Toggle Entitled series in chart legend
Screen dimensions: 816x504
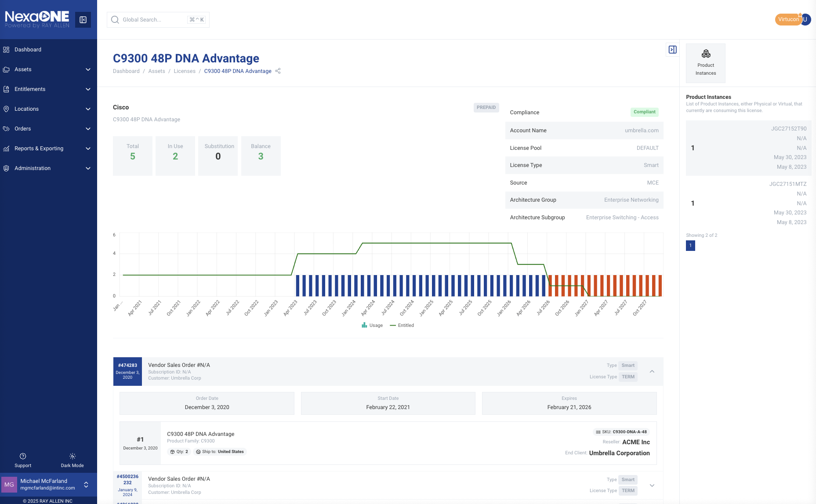click(x=402, y=326)
